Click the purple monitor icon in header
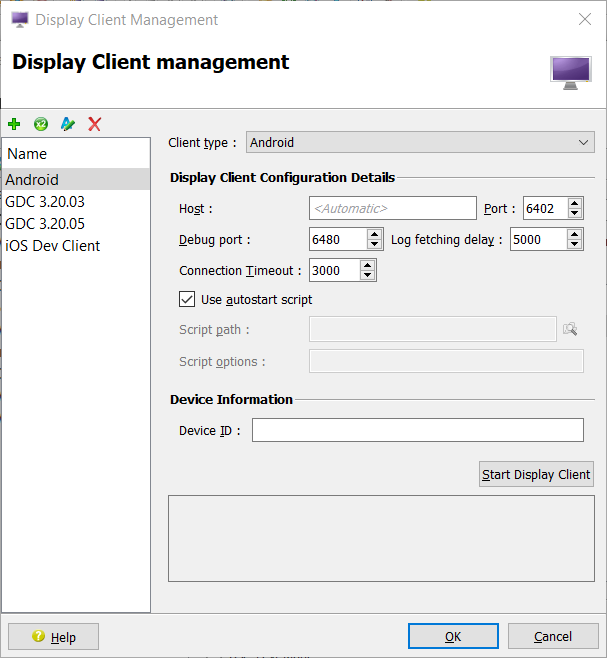 click(570, 72)
